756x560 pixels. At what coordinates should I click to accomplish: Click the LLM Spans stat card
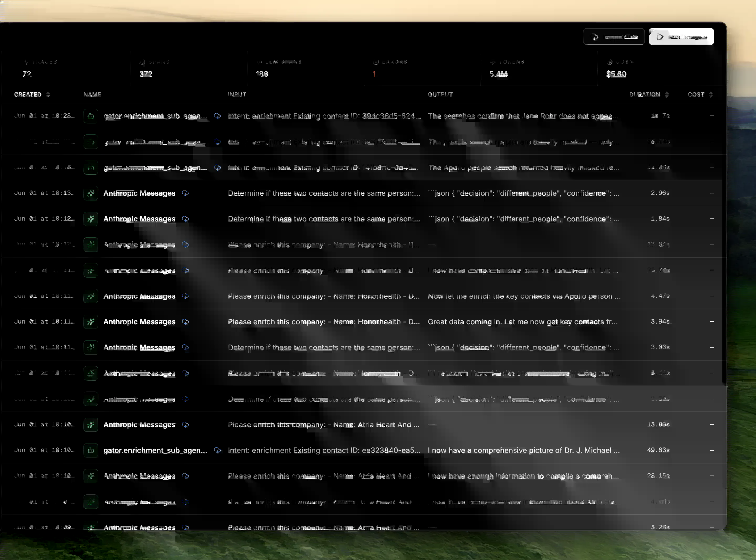coord(306,68)
